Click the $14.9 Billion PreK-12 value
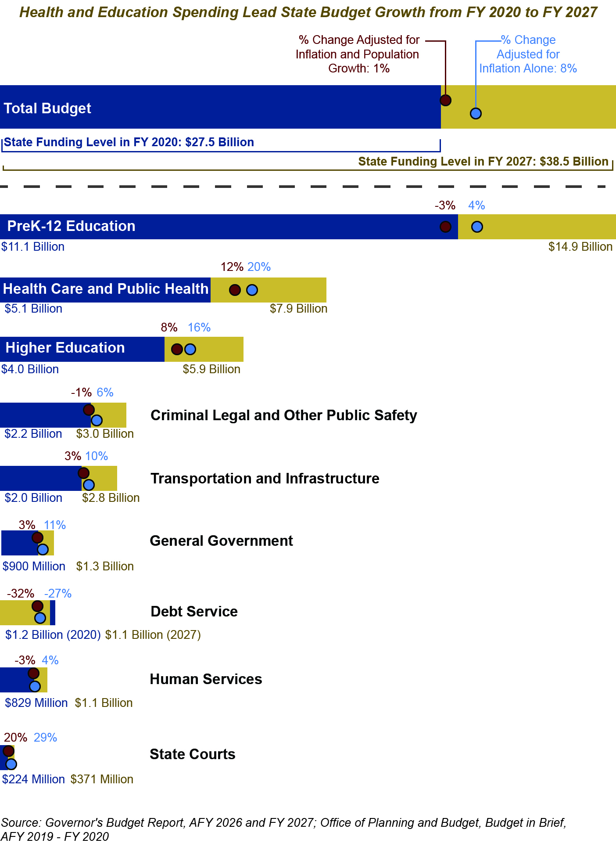The height and width of the screenshot is (854, 616). (x=580, y=247)
